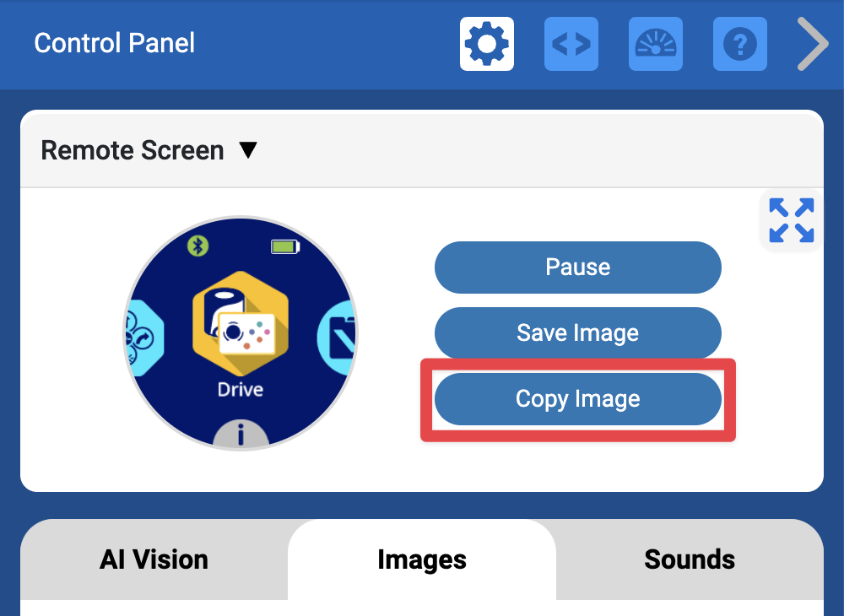The width and height of the screenshot is (844, 616).
Task: Tap the info icon below the Drive screen
Action: coord(241,435)
